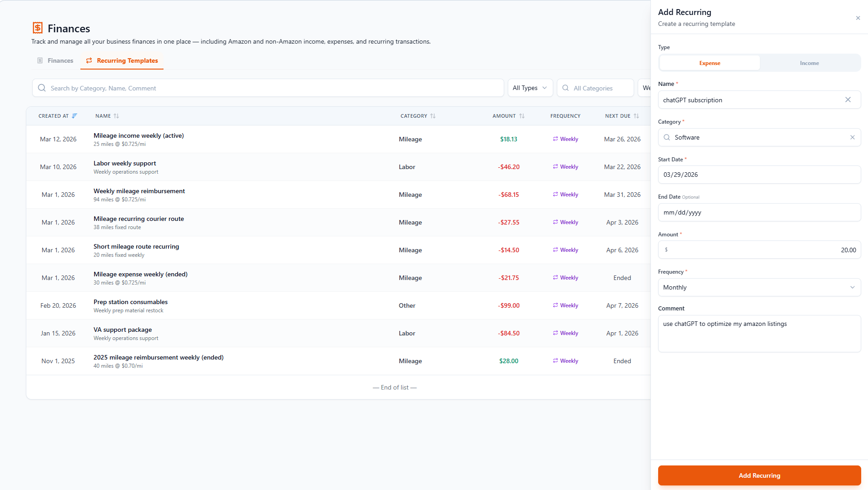
Task: Clear the Software category selection
Action: point(852,138)
